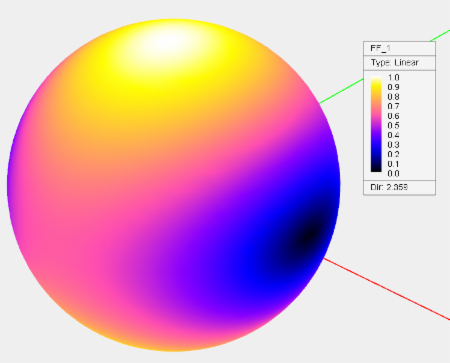Click the Dir: 2.359 directivity readout
This screenshot has width=450, height=363.
tap(389, 187)
